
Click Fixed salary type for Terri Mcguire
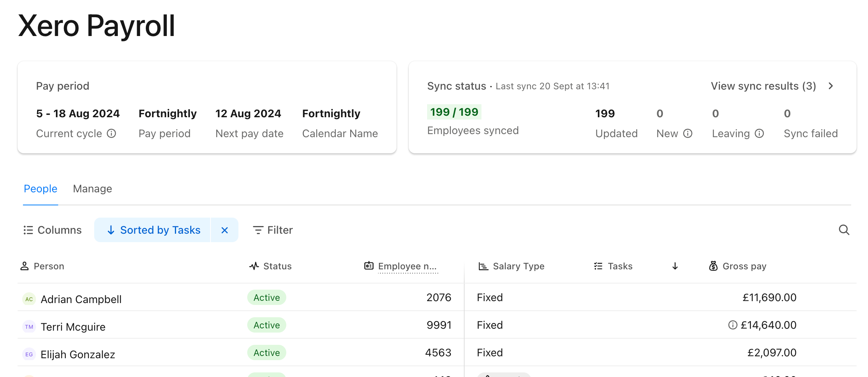tap(490, 325)
